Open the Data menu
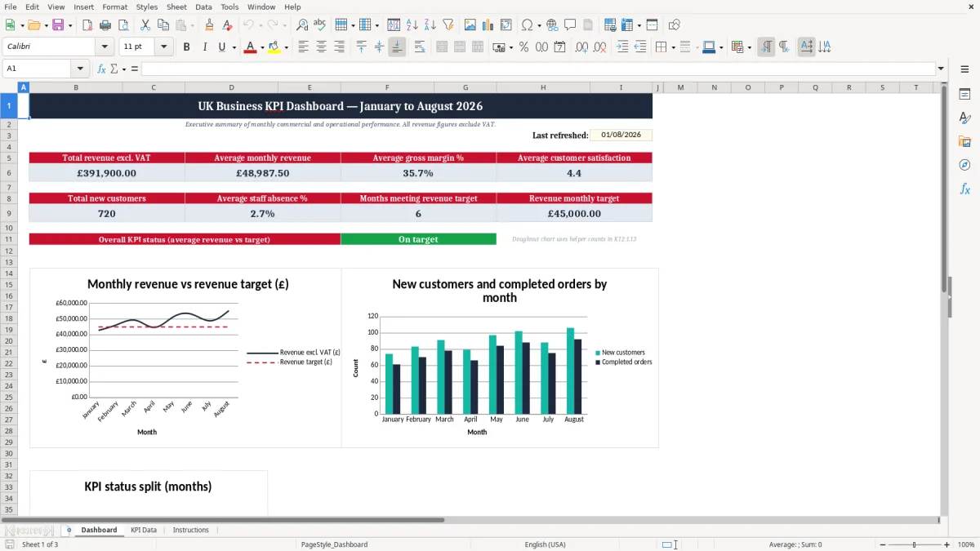 click(203, 7)
